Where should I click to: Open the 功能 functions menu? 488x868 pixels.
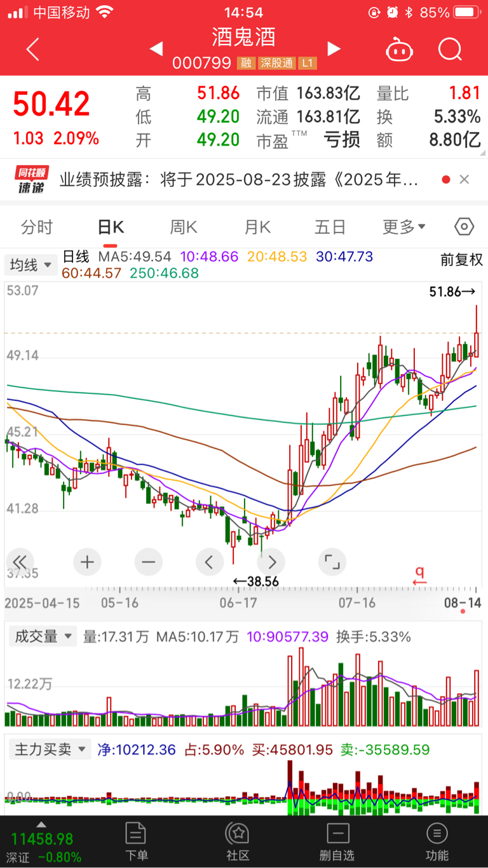(x=437, y=841)
